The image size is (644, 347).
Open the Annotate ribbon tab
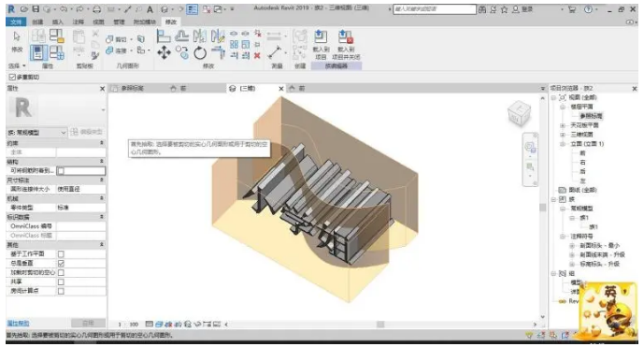78,22
